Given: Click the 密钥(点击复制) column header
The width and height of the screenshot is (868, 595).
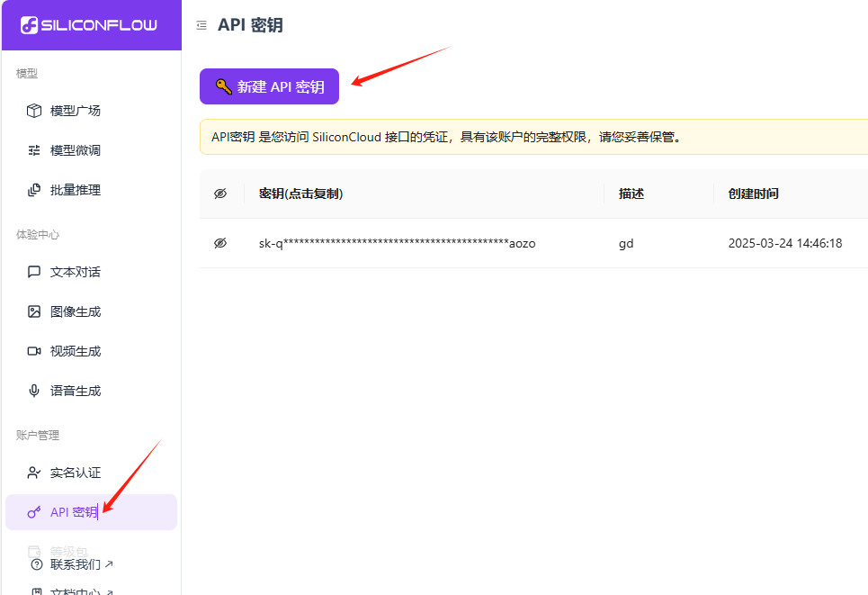Looking at the screenshot, I should click(x=300, y=194).
